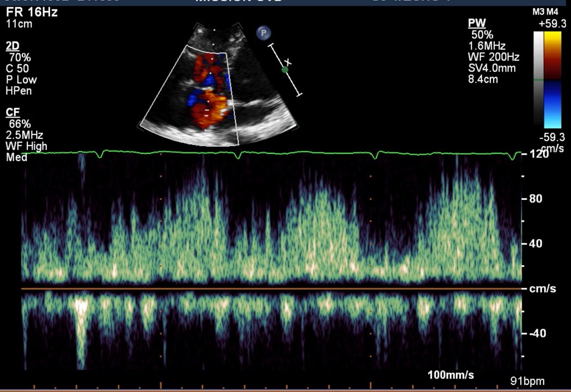The height and width of the screenshot is (392, 571).
Task: Click the "-59.3" lower velocity limit
Action: click(x=552, y=137)
